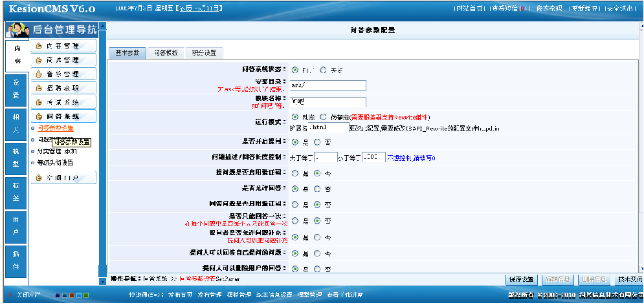Screen dimensions: 644x305
Task: Click the admin avatar picture in navigation header
Action: click(x=17, y=30)
